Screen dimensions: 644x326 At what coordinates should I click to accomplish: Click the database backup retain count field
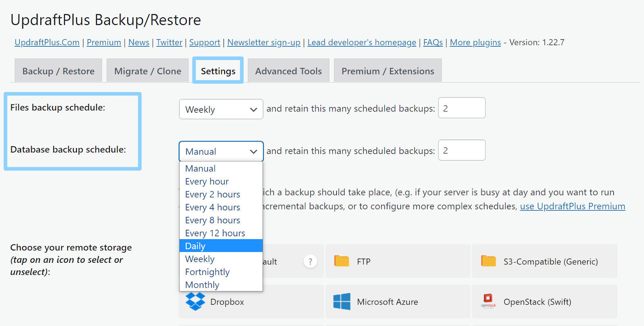[x=461, y=151]
